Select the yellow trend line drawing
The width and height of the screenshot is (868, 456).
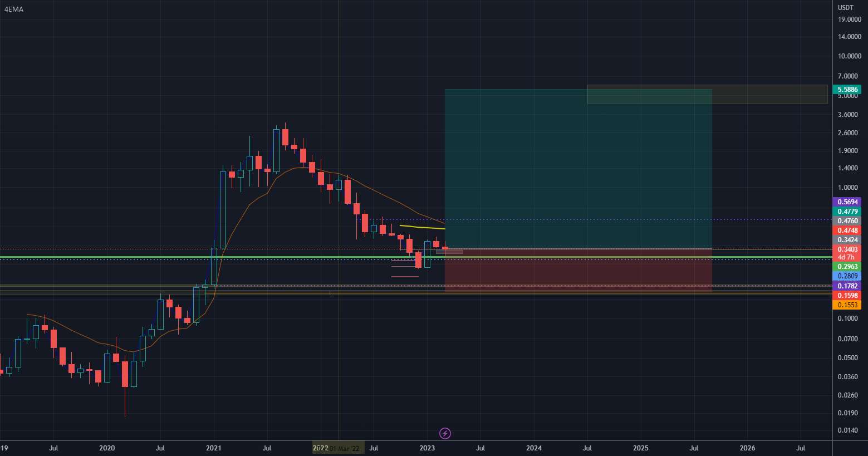coord(422,227)
